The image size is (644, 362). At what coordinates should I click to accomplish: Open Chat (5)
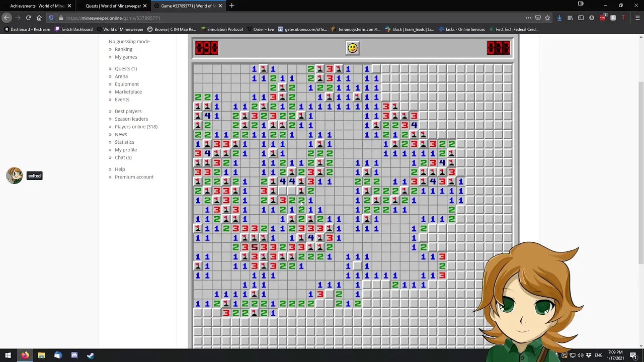point(123,157)
